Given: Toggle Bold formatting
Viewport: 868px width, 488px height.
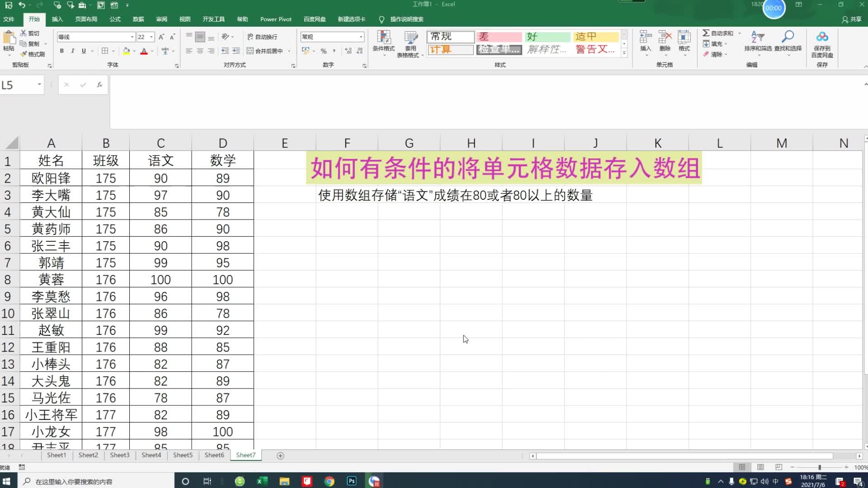Looking at the screenshot, I should (62, 51).
